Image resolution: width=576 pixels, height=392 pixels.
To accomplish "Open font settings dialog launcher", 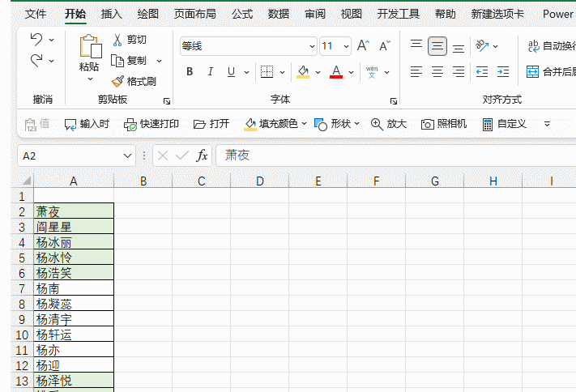I will pos(394,101).
